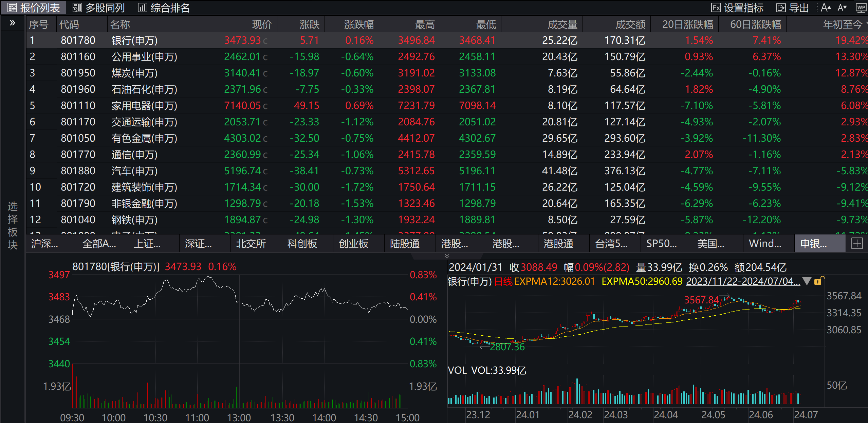
Task: Click the WP screen projection icon
Action: 861,7
